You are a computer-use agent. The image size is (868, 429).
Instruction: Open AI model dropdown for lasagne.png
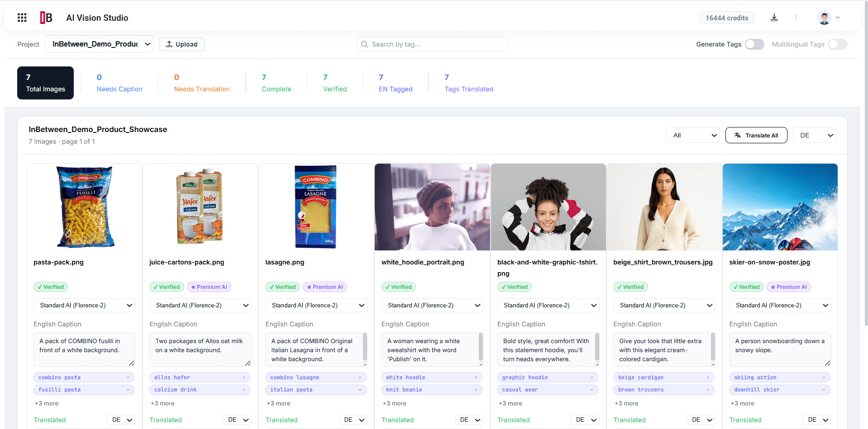click(316, 306)
